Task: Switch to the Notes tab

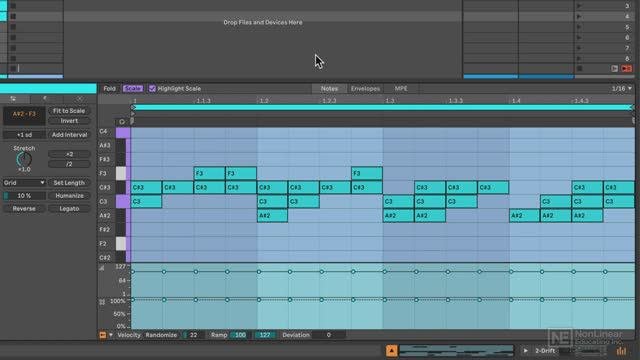Action: [329, 89]
